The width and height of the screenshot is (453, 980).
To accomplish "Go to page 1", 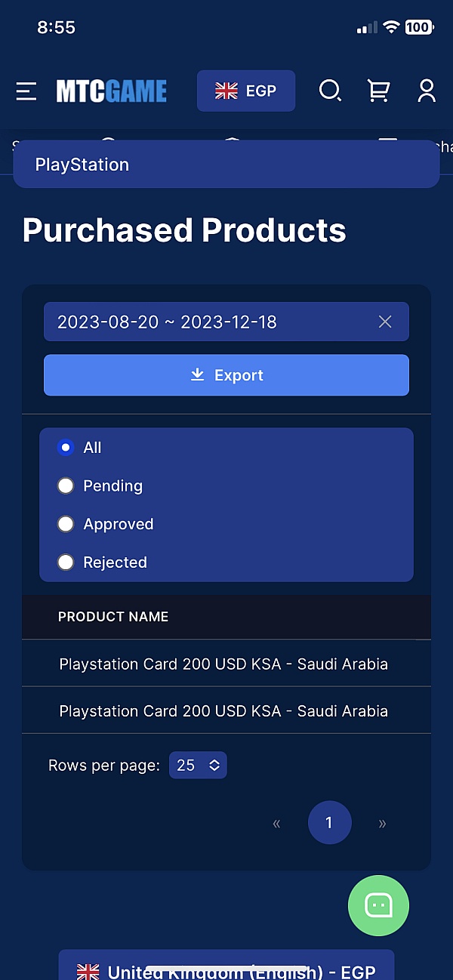I will tap(329, 823).
